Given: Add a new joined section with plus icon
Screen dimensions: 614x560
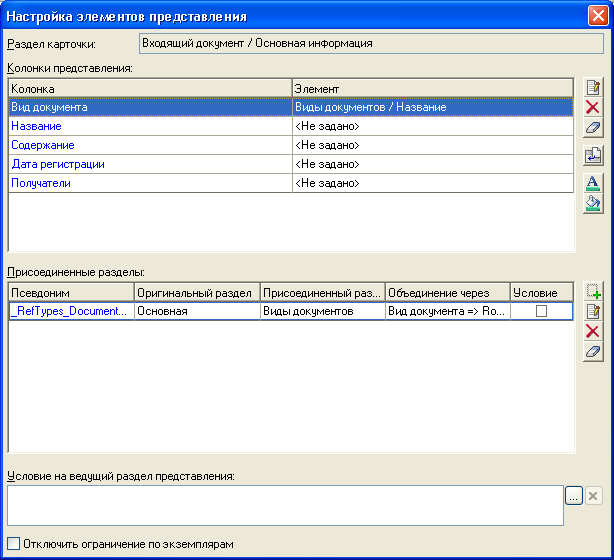Looking at the screenshot, I should point(592,292).
